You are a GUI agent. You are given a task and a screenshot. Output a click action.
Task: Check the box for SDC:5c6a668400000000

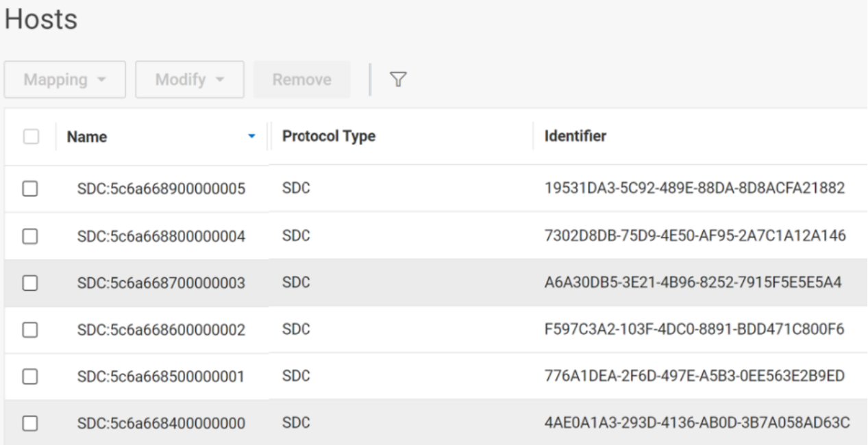point(29,424)
